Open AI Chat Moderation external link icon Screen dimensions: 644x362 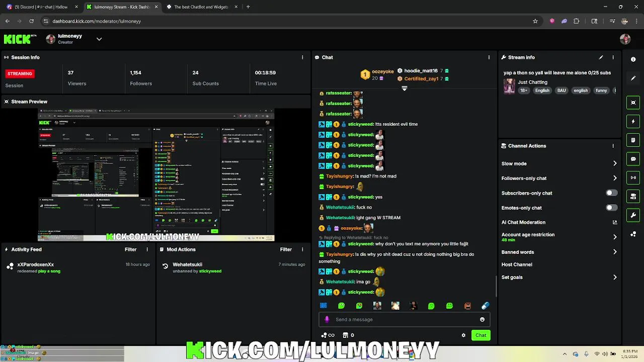[615, 222]
